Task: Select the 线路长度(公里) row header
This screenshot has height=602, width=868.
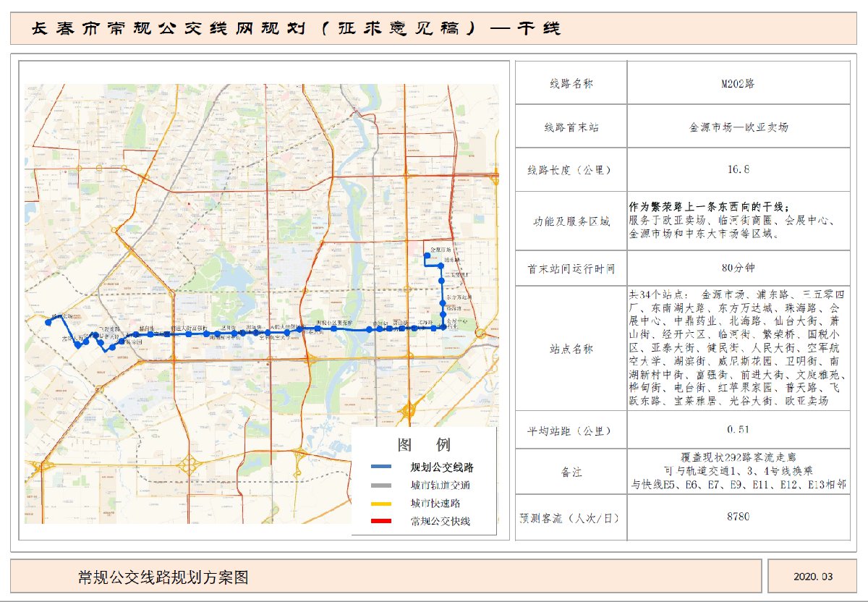Action: [571, 170]
